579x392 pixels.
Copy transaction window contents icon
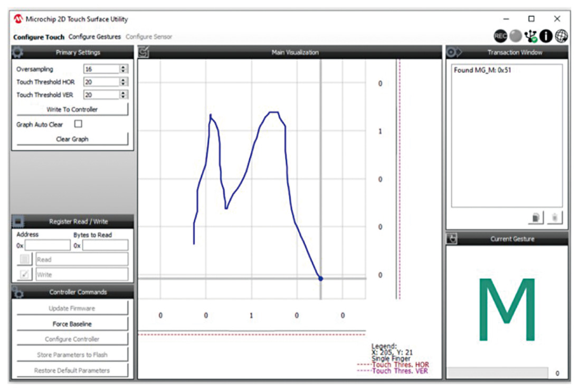click(x=536, y=217)
